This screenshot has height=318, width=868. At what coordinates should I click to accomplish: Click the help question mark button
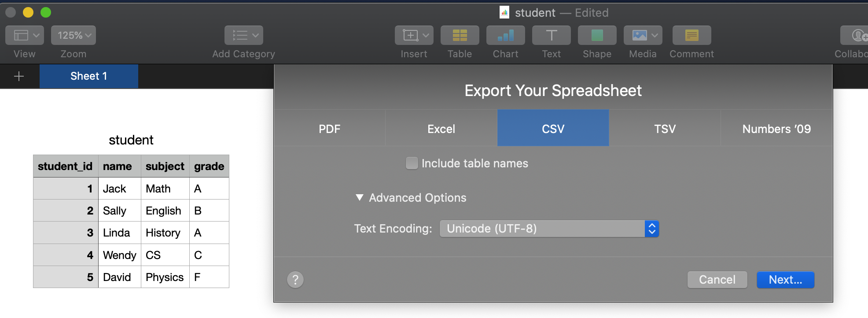(x=295, y=280)
